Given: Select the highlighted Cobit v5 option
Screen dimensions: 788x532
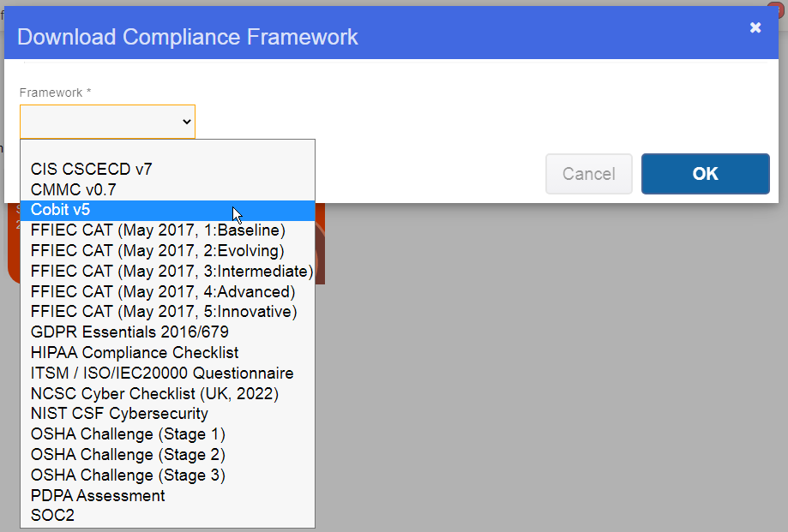Looking at the screenshot, I should [167, 210].
